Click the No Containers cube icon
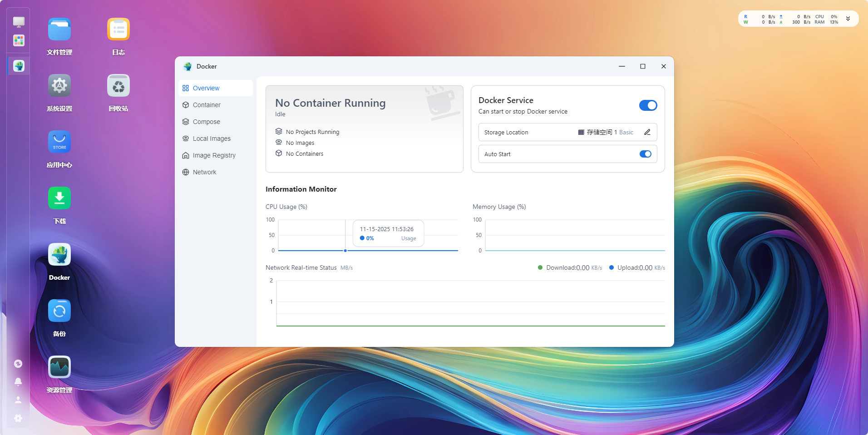The width and height of the screenshot is (868, 435). point(279,153)
